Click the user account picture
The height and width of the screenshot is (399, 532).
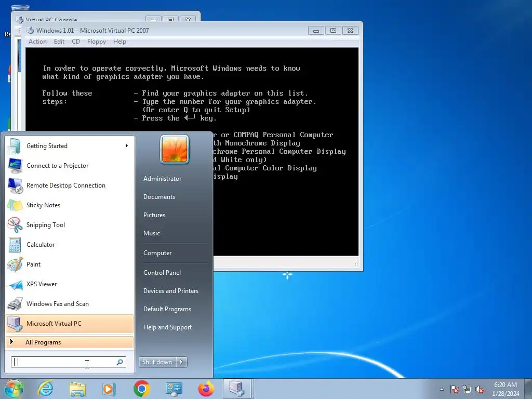(x=175, y=149)
